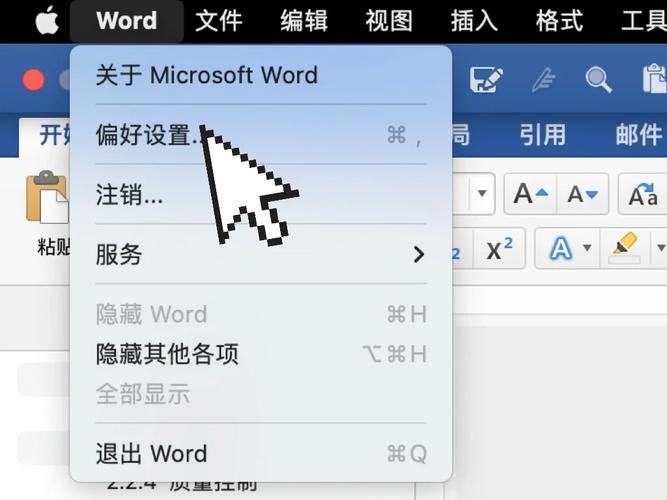This screenshot has width=667, height=500.
Task: Open the 格式 menu
Action: (559, 20)
